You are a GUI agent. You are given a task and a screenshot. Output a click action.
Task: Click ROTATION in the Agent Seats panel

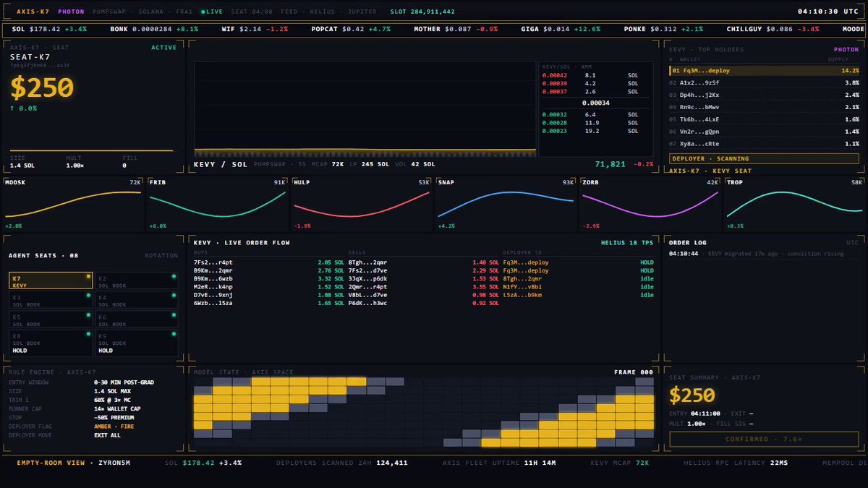coord(161,255)
